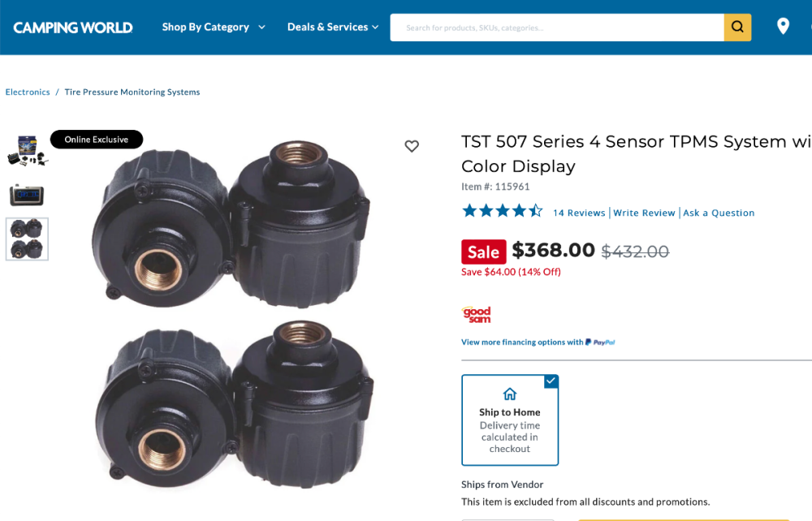Click the half-filled fifth rating star
The height and width of the screenshot is (521, 812).
535,209
